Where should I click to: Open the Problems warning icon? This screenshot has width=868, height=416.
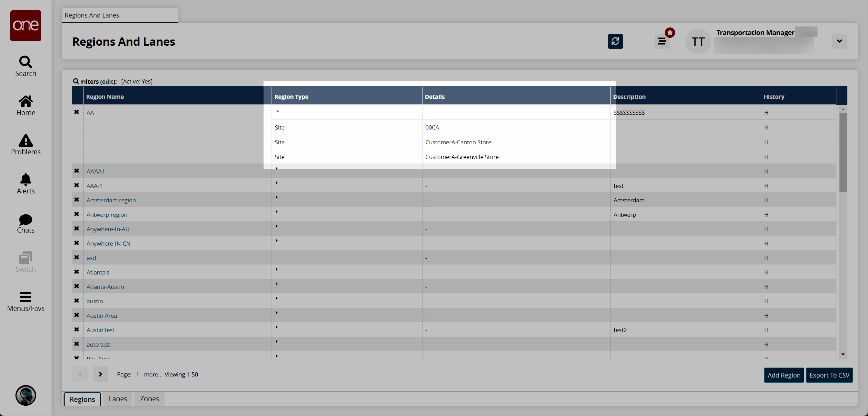(25, 145)
